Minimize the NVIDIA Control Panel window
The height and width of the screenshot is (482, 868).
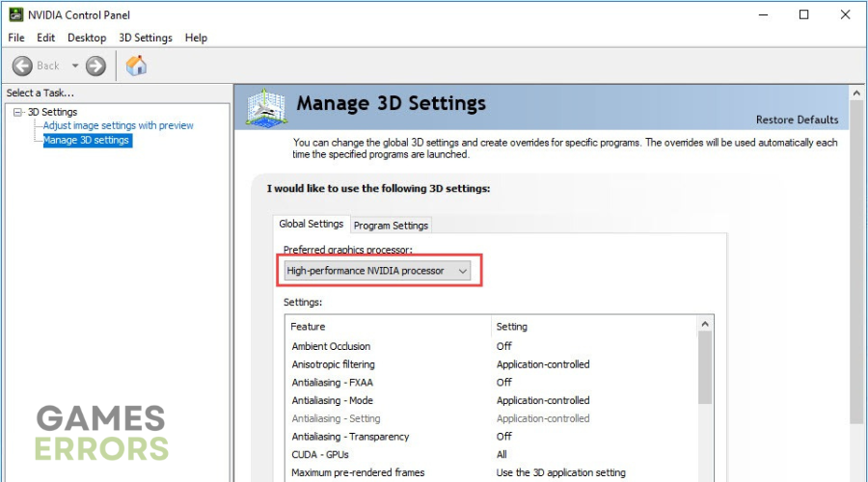point(764,14)
